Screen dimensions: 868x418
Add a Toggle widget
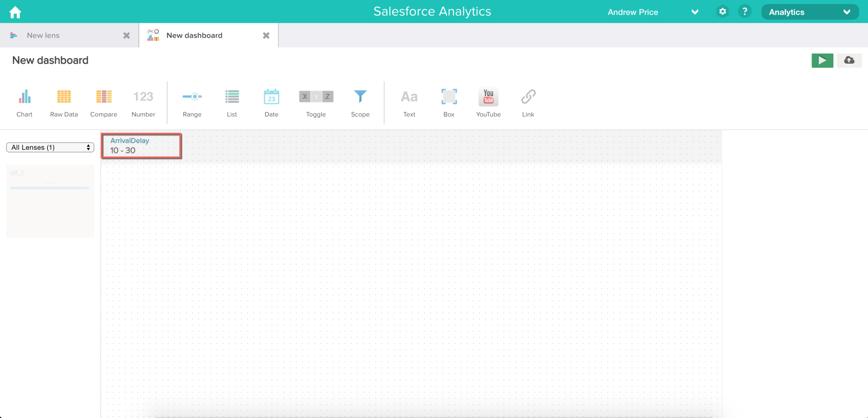pyautogui.click(x=316, y=103)
